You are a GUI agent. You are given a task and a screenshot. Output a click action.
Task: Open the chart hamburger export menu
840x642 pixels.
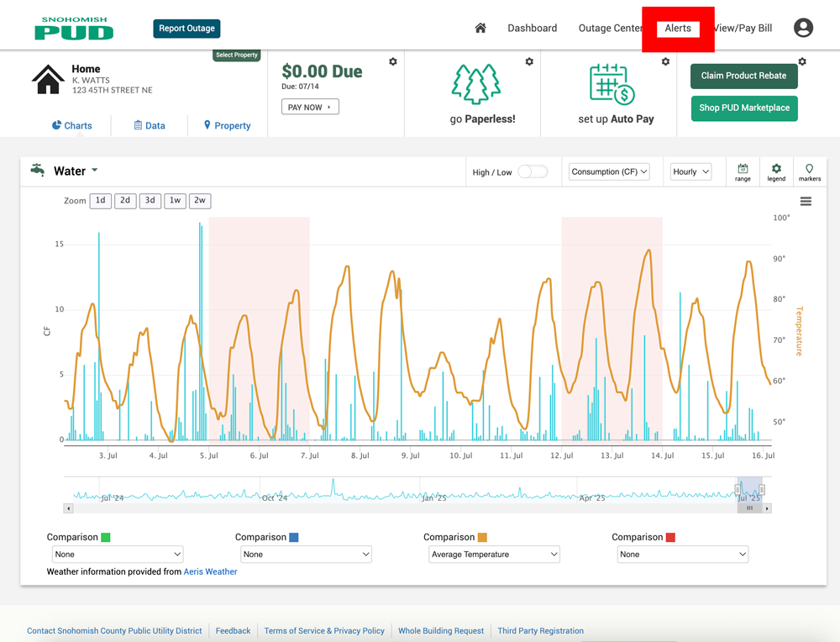tap(806, 202)
